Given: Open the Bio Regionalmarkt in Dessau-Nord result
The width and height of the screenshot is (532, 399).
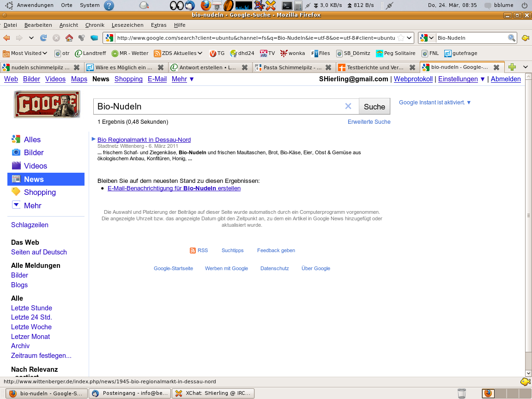Looking at the screenshot, I should point(144,139).
